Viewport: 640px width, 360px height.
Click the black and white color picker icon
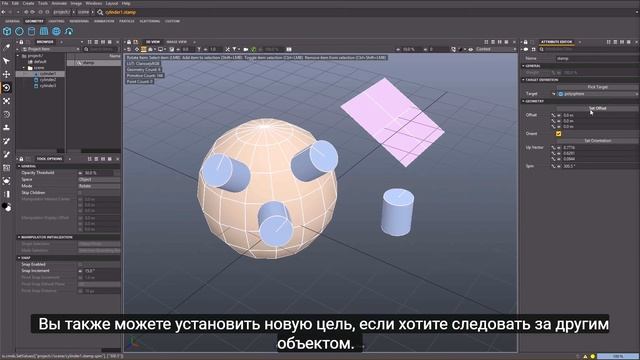[x=7, y=207]
